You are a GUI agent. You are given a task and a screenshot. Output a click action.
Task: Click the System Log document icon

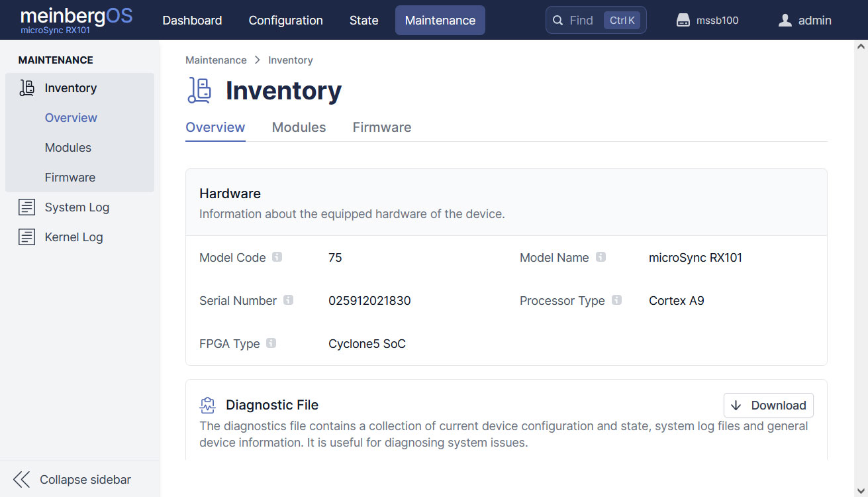(x=27, y=207)
